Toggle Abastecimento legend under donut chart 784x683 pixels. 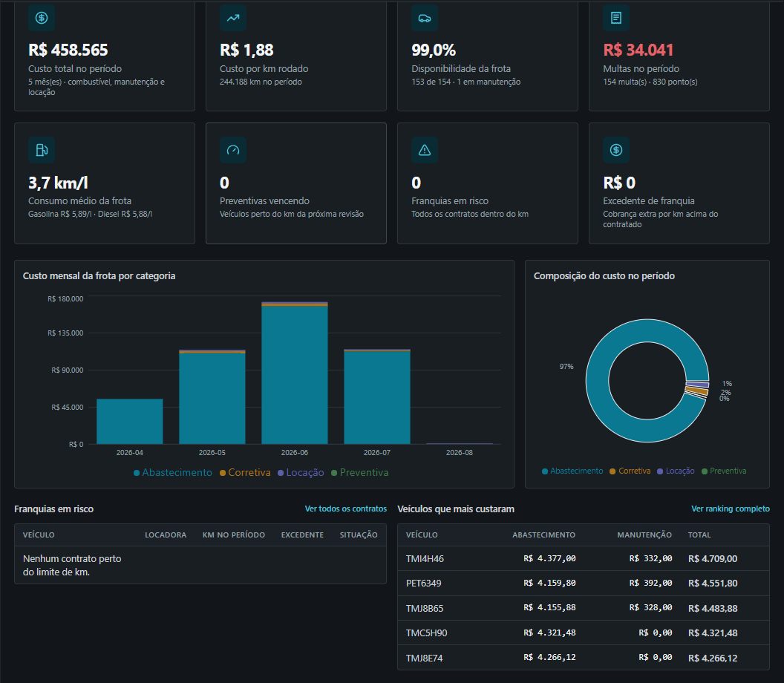572,471
